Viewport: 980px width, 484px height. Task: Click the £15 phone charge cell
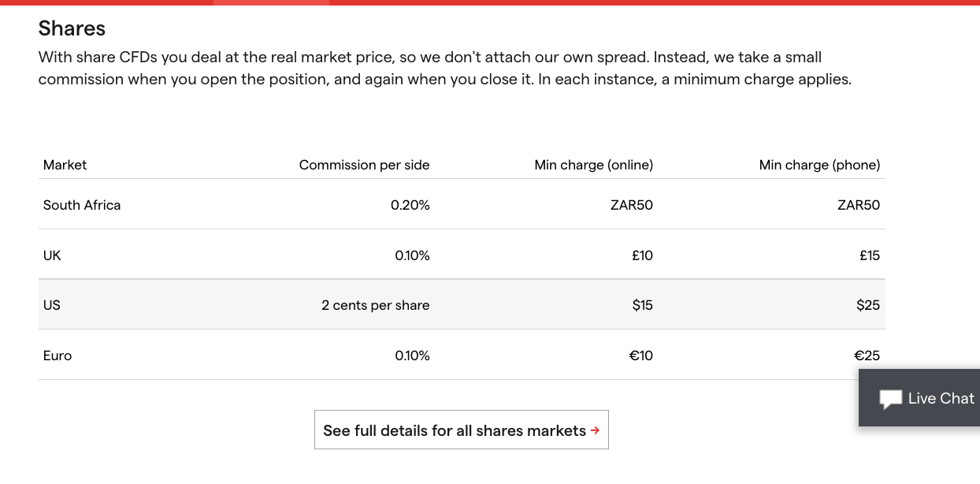870,255
